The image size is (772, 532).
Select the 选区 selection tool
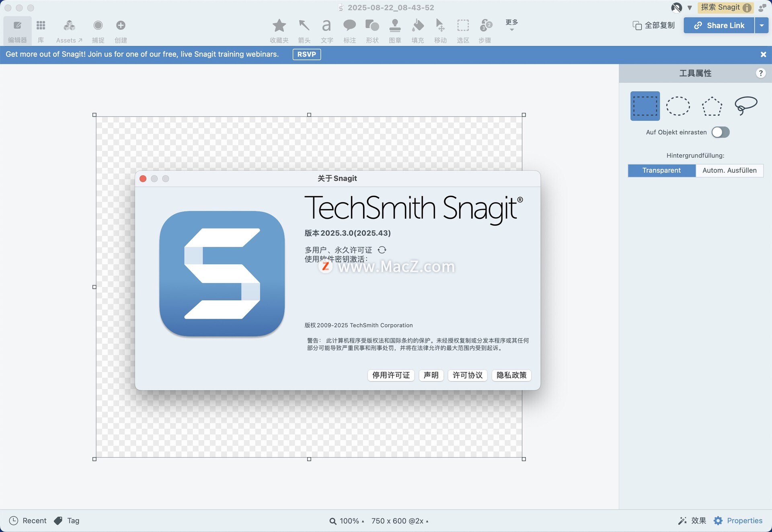[x=463, y=31]
